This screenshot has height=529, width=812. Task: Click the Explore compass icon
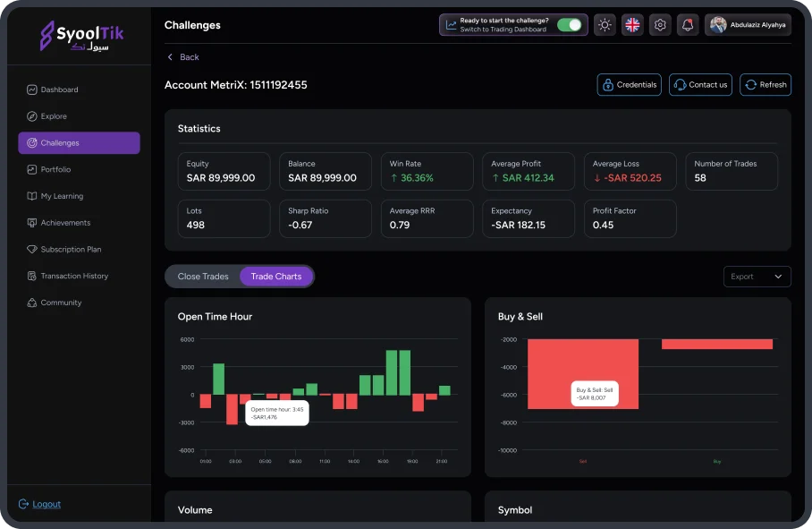(32, 116)
